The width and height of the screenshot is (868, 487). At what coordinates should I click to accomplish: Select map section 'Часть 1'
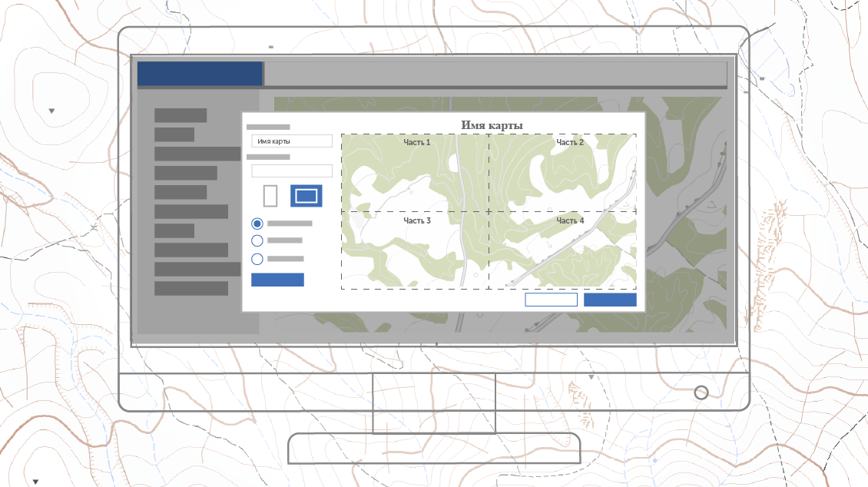pyautogui.click(x=415, y=174)
